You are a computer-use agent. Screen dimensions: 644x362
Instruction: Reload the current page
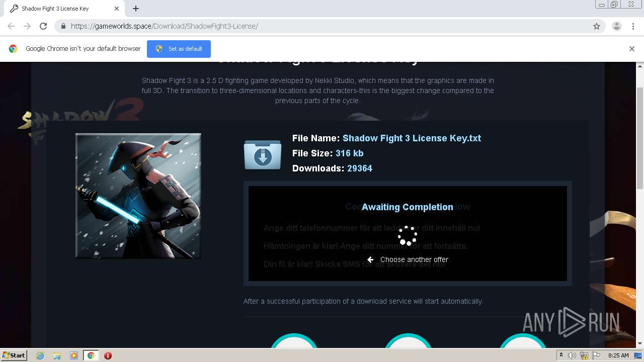point(43,26)
